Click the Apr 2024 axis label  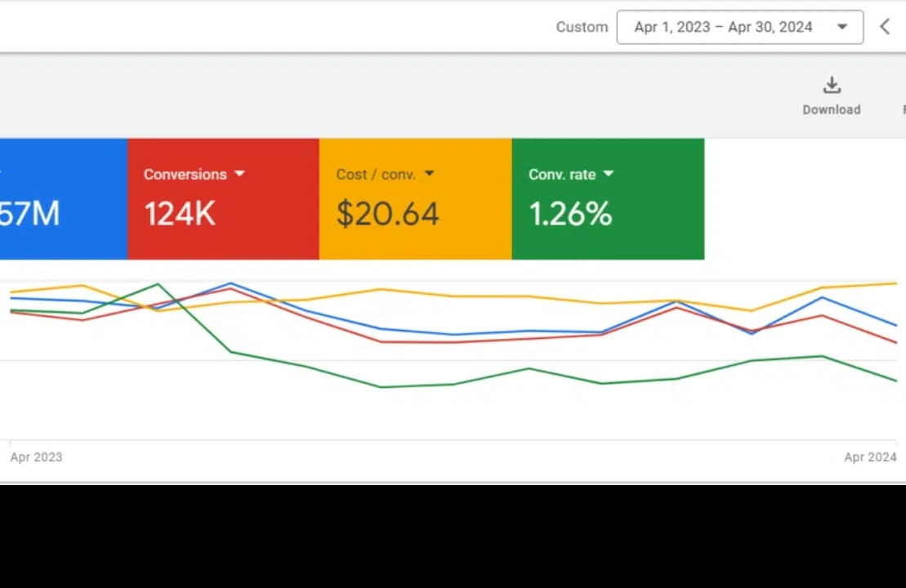click(x=870, y=457)
